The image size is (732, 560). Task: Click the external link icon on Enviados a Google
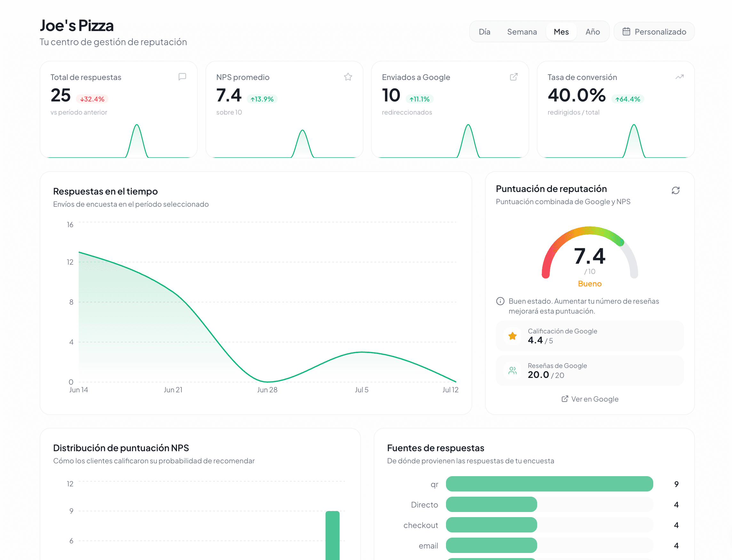tap(514, 77)
